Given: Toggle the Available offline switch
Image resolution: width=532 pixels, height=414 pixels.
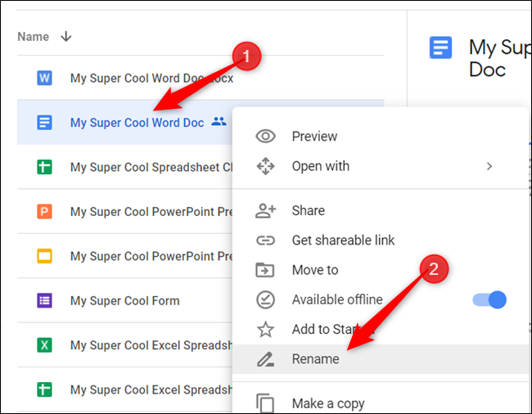Looking at the screenshot, I should [x=489, y=299].
